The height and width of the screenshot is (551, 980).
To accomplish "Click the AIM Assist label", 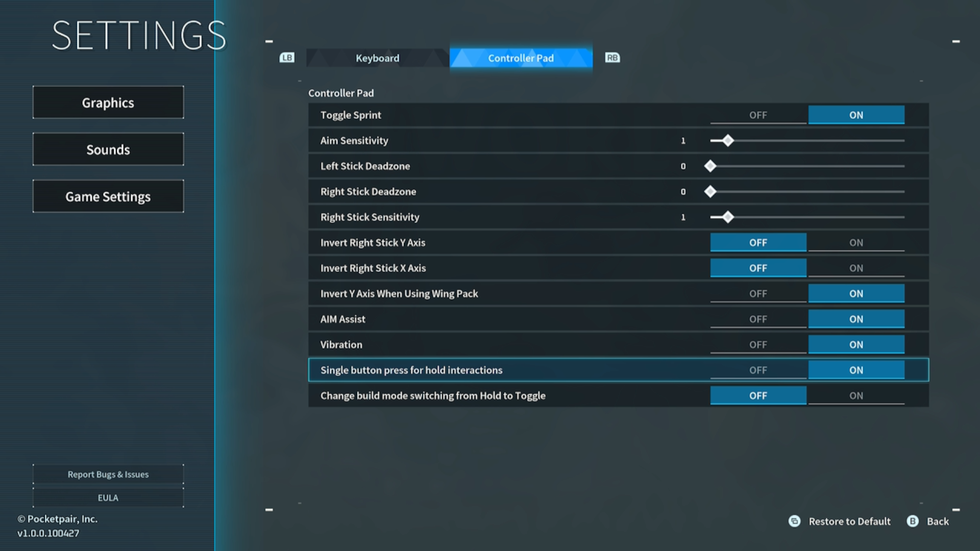I will [342, 319].
